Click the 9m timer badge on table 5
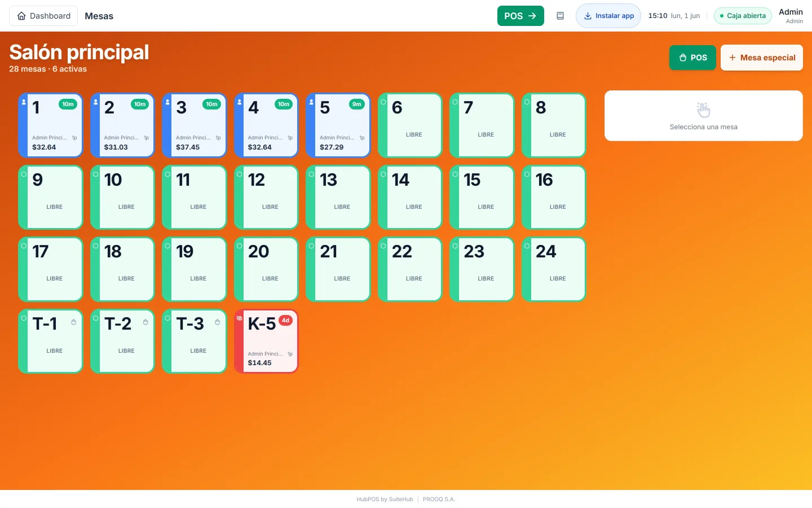Image resolution: width=812 pixels, height=508 pixels. click(x=356, y=104)
